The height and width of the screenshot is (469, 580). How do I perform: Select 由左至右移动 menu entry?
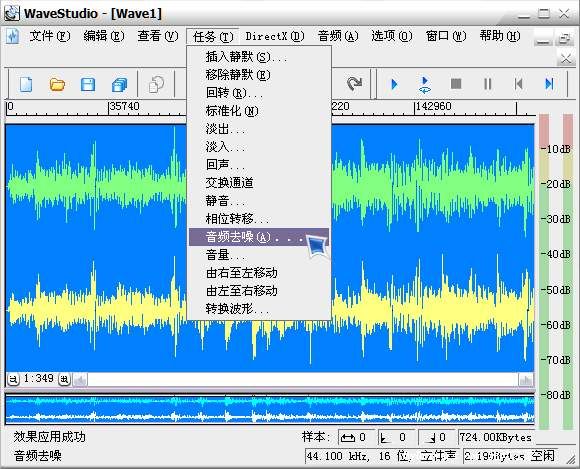(259, 291)
